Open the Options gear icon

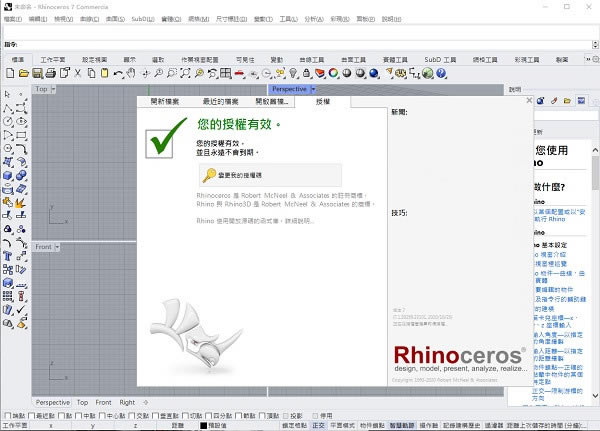401,73
